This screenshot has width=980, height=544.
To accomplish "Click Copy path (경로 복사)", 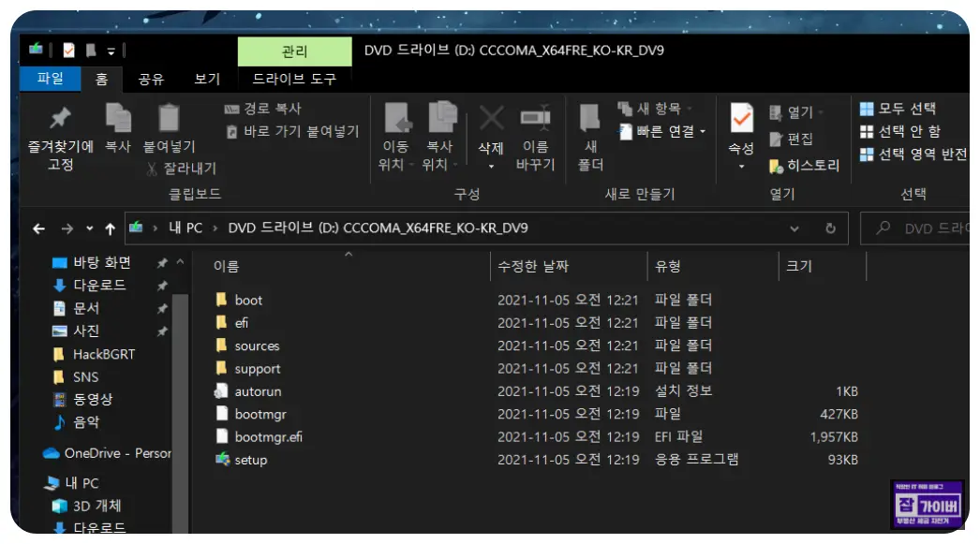I will [x=262, y=109].
